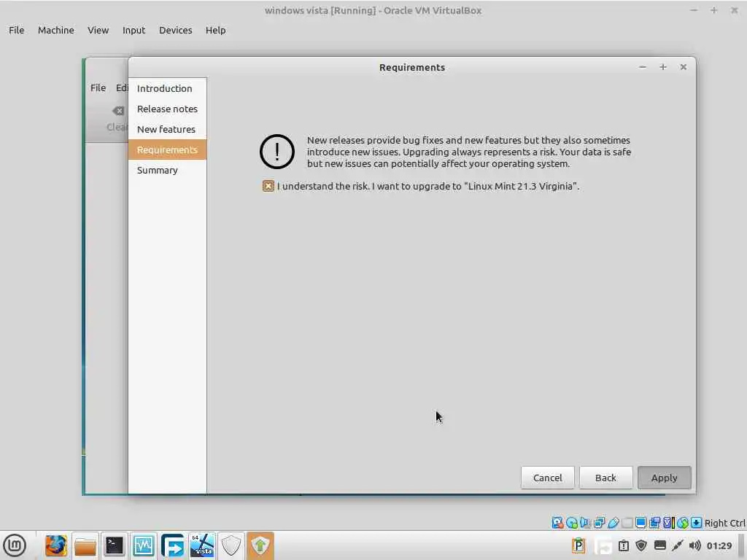747x560 pixels.
Task: Click VirtualBox audio status icon
Action: click(586, 523)
